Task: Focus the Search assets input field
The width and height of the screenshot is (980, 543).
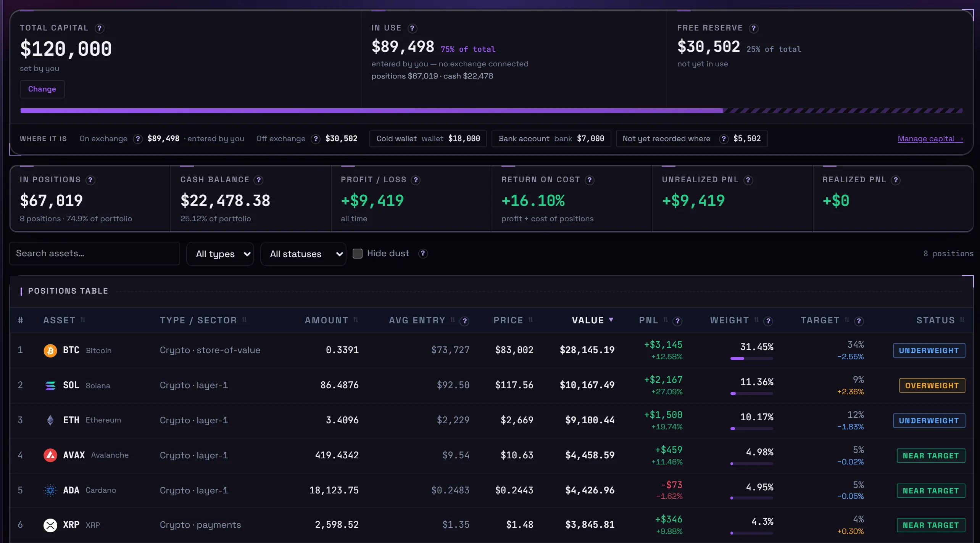Action: click(x=95, y=254)
